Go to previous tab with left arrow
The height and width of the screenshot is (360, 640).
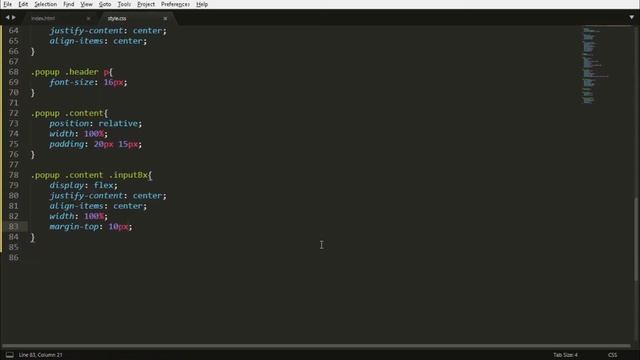coord(7,18)
